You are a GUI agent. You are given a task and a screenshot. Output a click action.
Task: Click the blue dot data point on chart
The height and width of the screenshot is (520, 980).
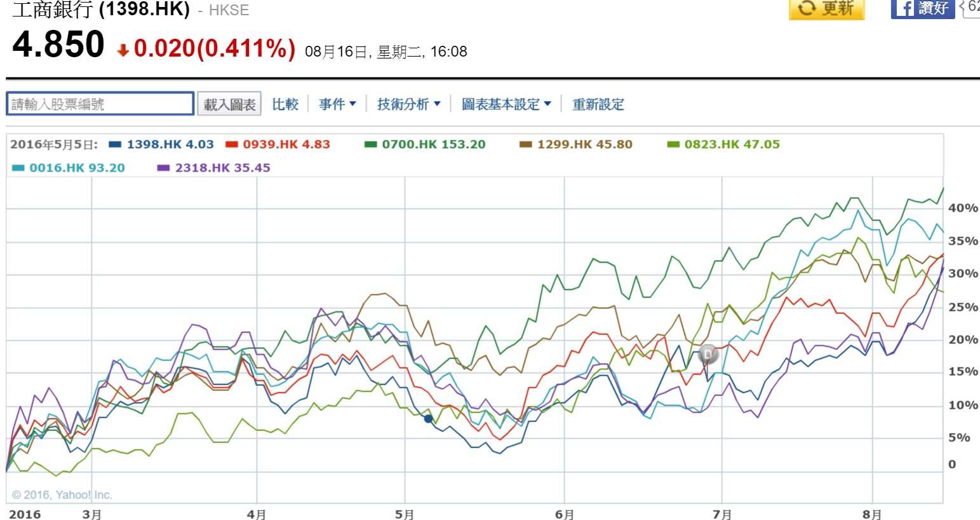tap(428, 418)
